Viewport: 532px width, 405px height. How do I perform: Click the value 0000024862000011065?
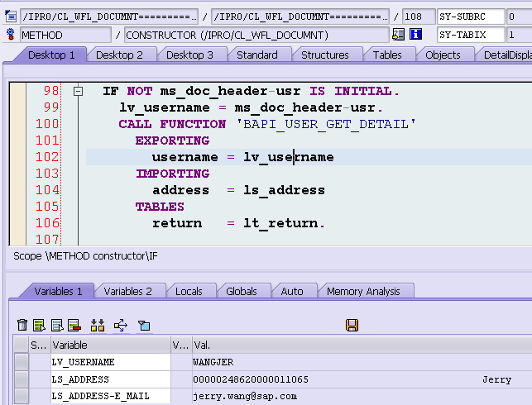(251, 379)
